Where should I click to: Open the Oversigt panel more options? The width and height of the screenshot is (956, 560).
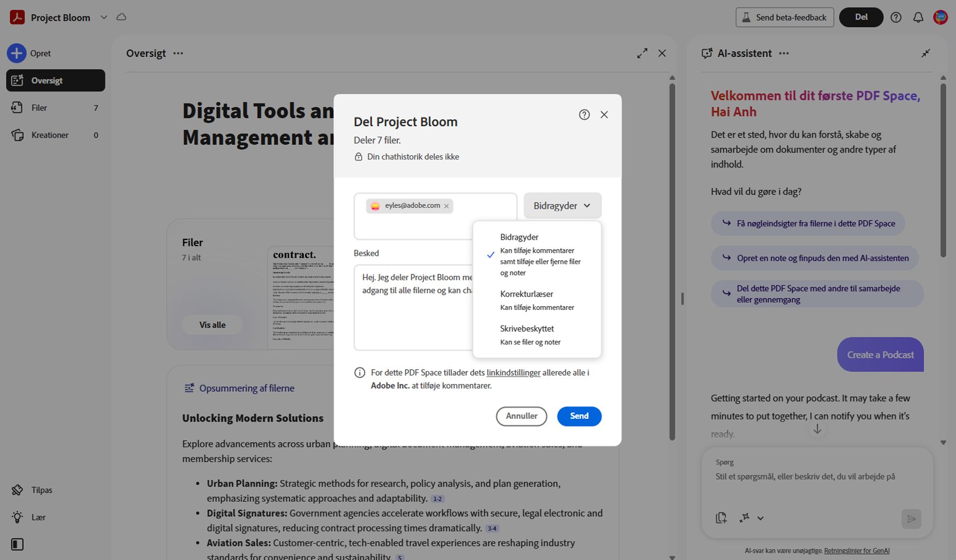point(178,53)
